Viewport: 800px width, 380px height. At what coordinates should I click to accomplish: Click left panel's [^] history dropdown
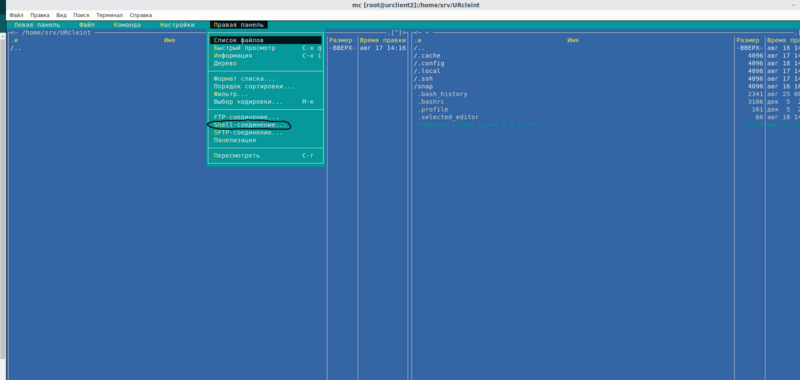[396, 33]
